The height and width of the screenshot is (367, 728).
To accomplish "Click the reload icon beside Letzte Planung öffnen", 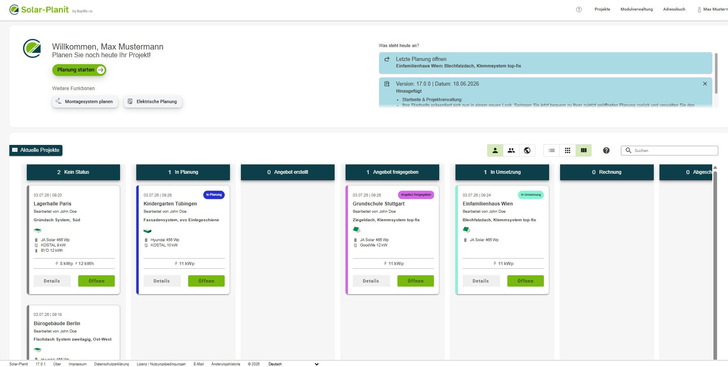I will [387, 59].
